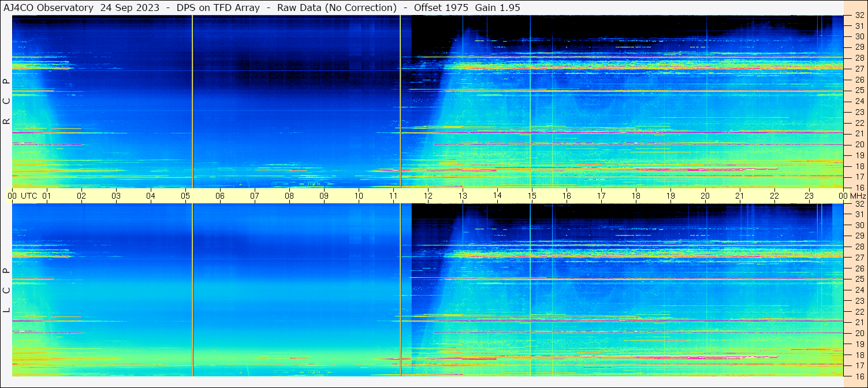This screenshot has width=868, height=388.
Task: Click the 15 hour label on the UTC axis
Action: [532, 196]
